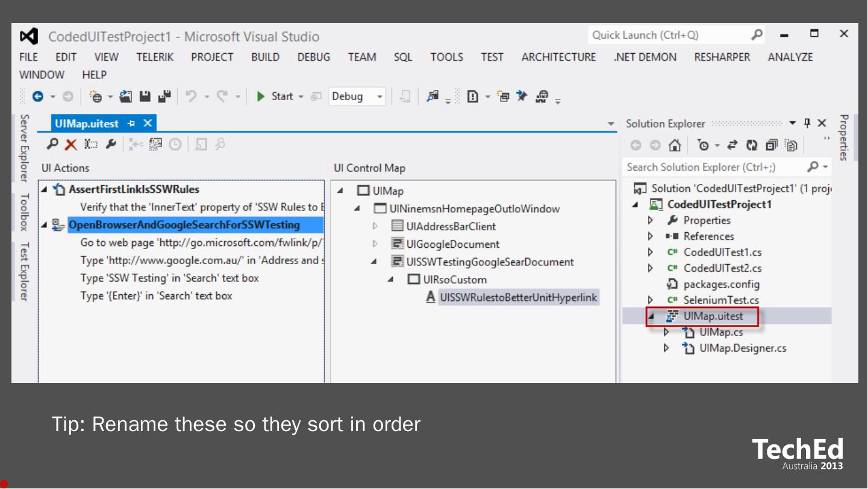Click the wrench Properties icon in UIMap toolbar

point(110,145)
